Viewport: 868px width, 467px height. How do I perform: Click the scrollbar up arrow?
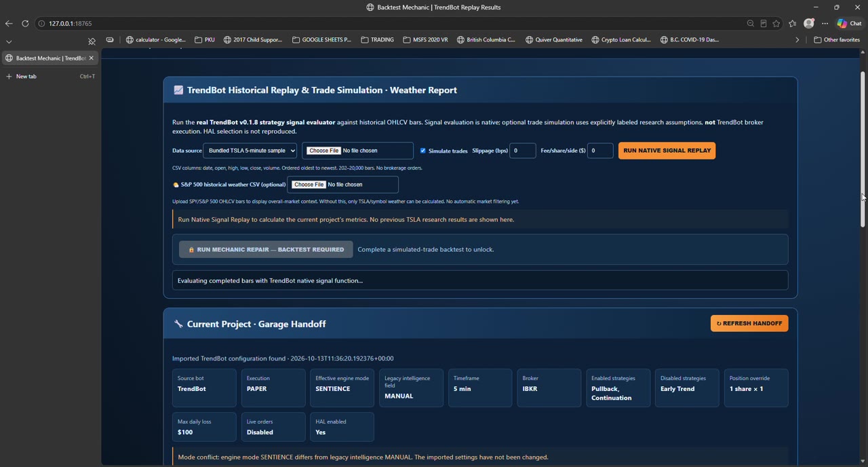click(863, 52)
